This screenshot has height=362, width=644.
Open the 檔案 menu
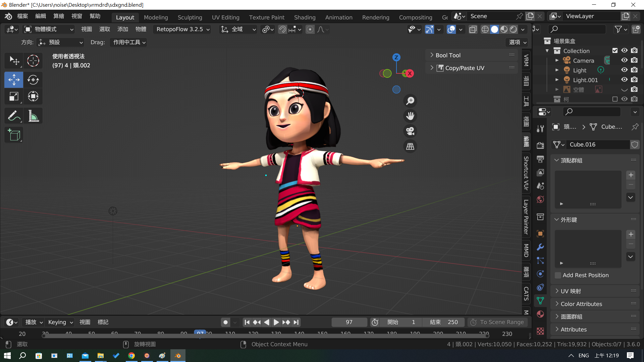click(x=22, y=16)
